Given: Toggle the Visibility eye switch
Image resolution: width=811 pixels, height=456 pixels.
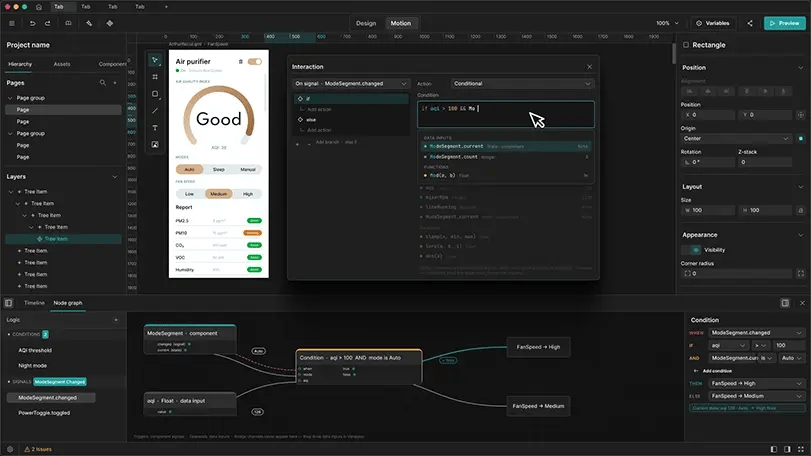Looking at the screenshot, I should click(691, 250).
